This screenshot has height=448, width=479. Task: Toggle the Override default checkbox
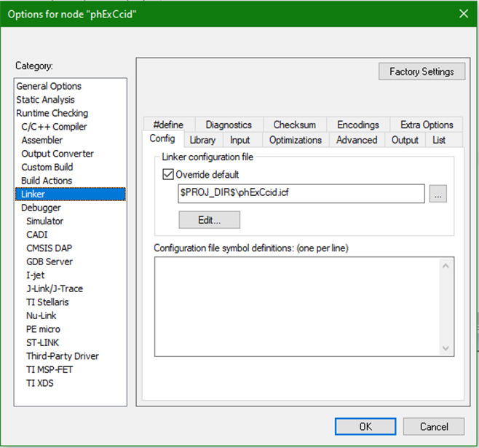tap(170, 175)
